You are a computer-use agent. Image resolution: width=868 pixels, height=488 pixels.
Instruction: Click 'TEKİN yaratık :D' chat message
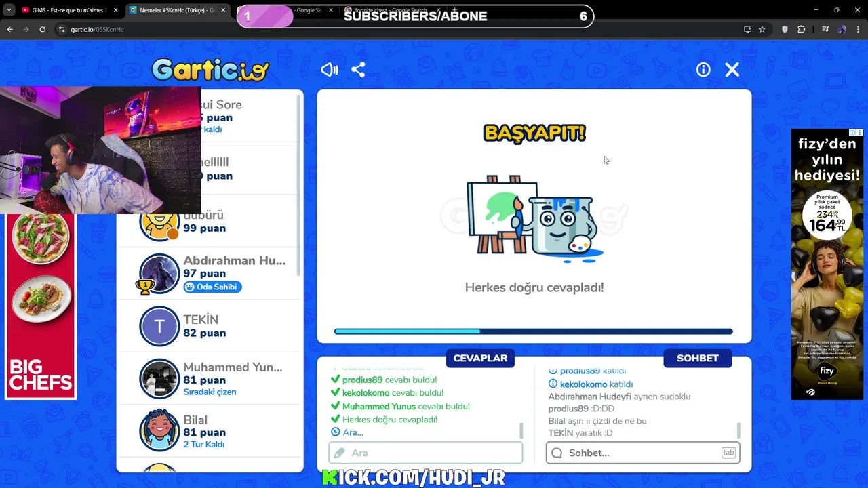[580, 433]
